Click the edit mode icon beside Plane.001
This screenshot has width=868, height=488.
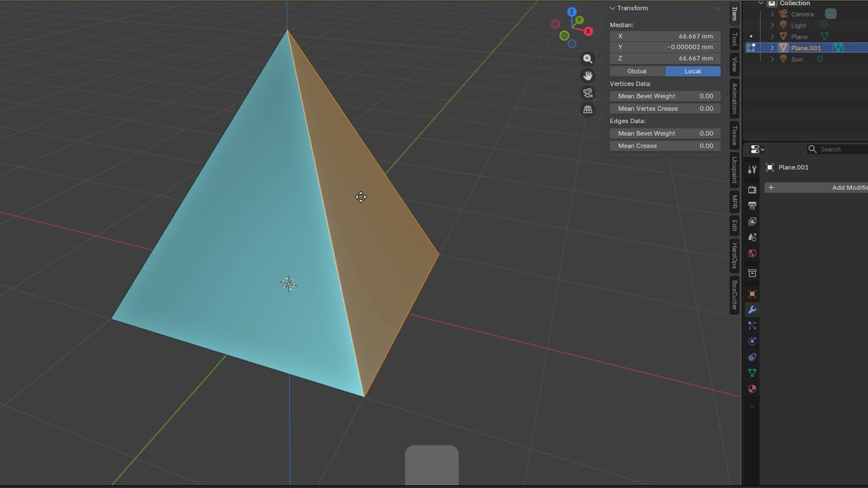[751, 47]
